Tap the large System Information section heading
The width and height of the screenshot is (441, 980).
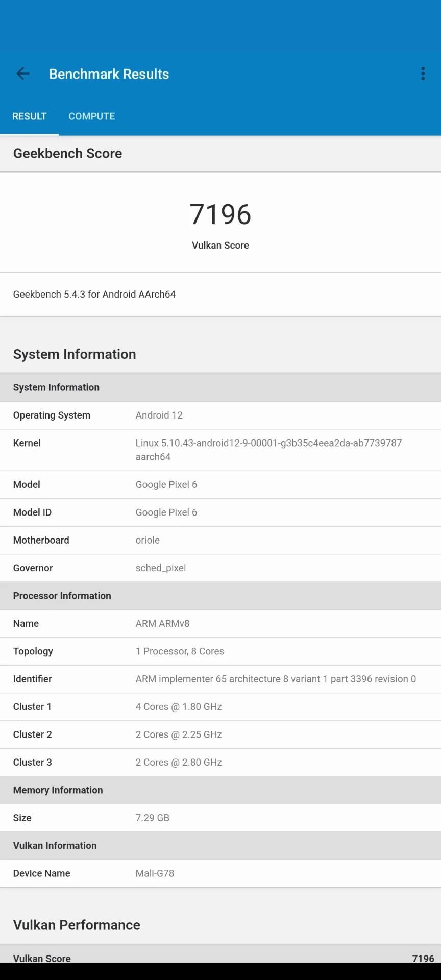tap(75, 354)
